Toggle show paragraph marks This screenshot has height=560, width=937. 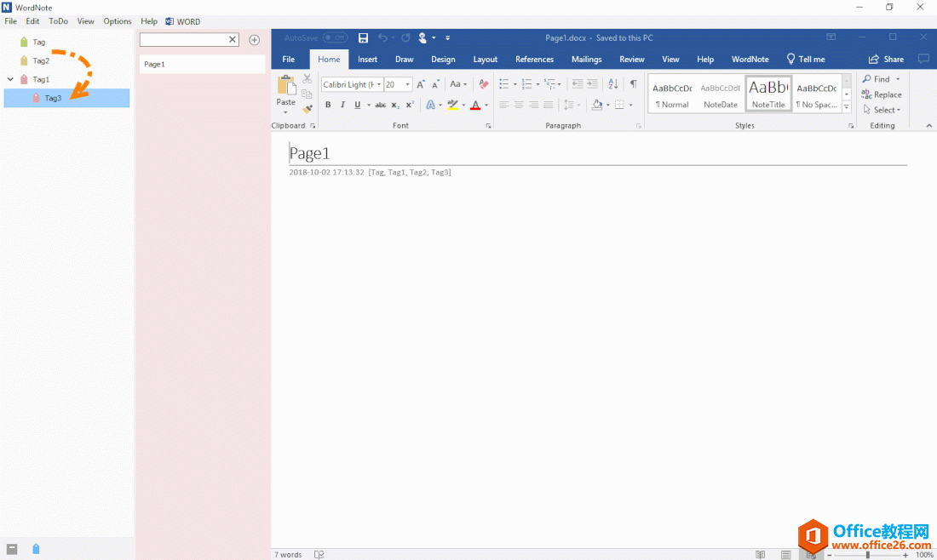click(633, 84)
